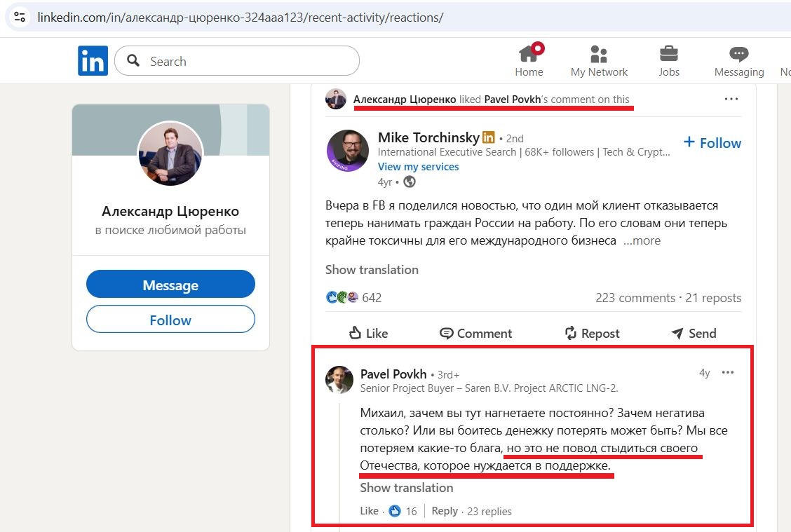Open the My Network icon
Viewport: 791px width, 532px height.
[x=599, y=56]
